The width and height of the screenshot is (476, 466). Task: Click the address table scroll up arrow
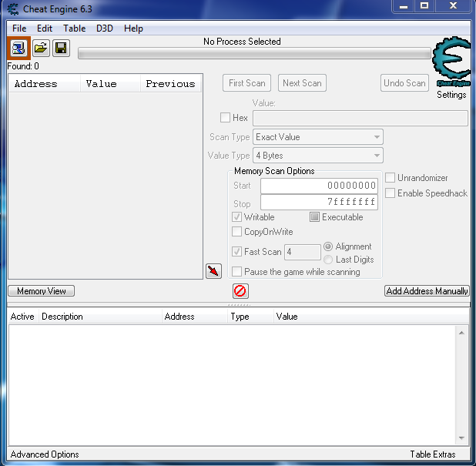click(x=461, y=333)
